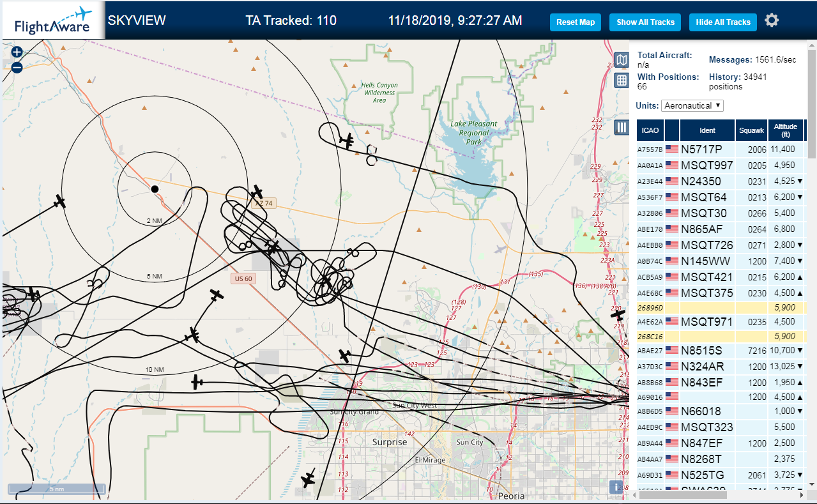Click Hide All Tracks button
The width and height of the screenshot is (817, 504).
tap(723, 22)
